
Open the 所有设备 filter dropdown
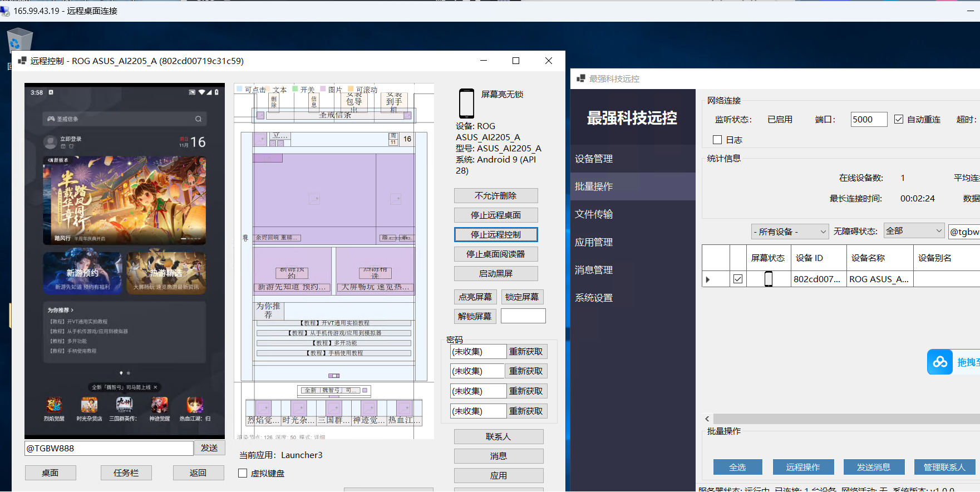(x=789, y=232)
